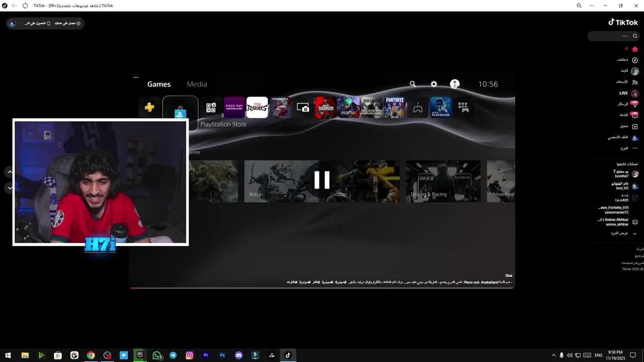
Task: Open the volume control in system tray
Action: click(570, 355)
